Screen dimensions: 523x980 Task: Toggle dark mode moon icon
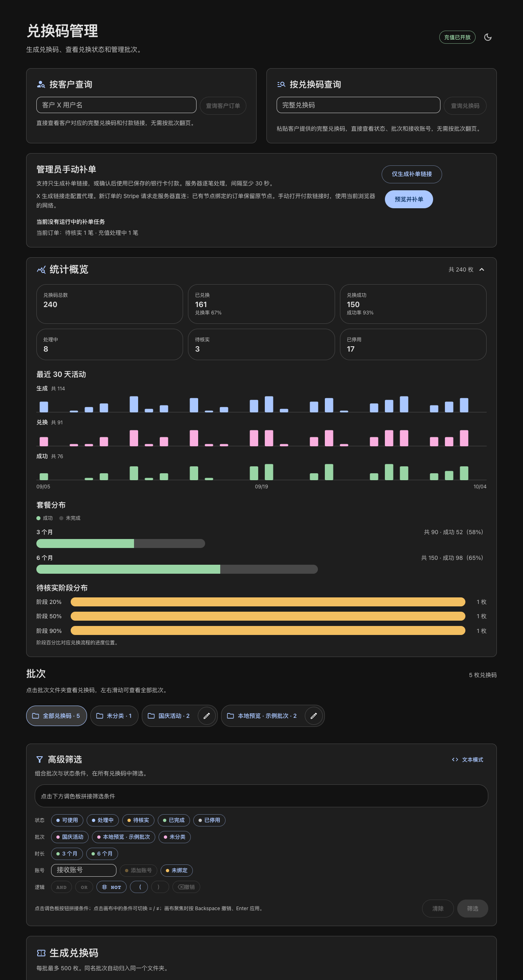[488, 37]
